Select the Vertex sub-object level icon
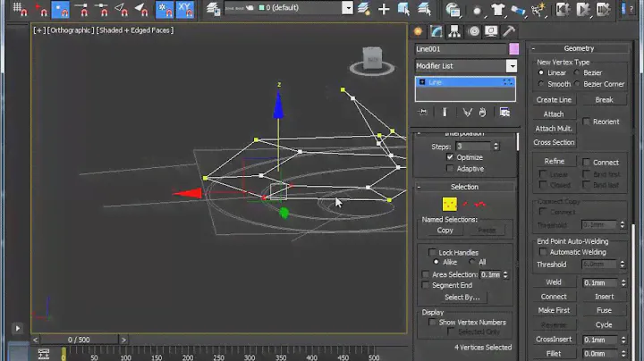 tap(449, 205)
